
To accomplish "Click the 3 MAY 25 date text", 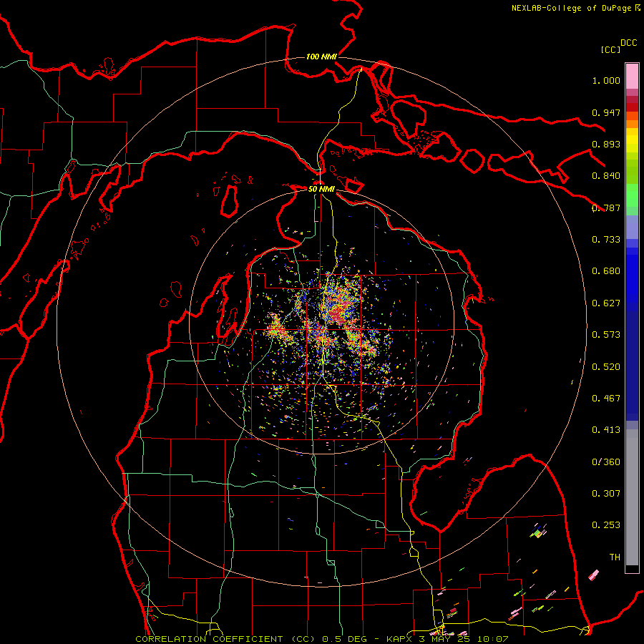I will 445,639.
